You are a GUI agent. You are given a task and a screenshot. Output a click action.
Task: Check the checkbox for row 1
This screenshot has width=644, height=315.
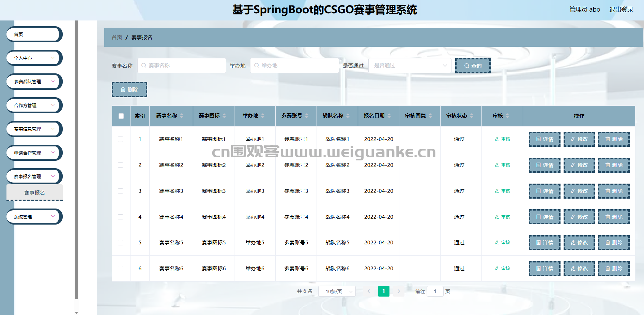click(x=121, y=139)
